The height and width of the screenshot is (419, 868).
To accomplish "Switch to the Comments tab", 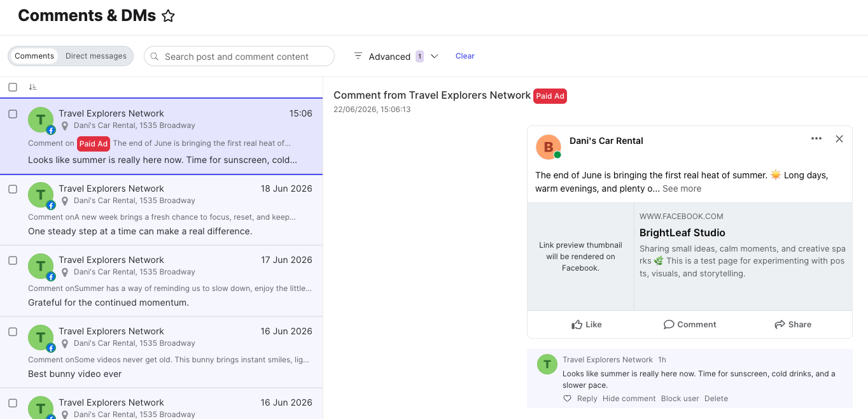I will pos(34,56).
